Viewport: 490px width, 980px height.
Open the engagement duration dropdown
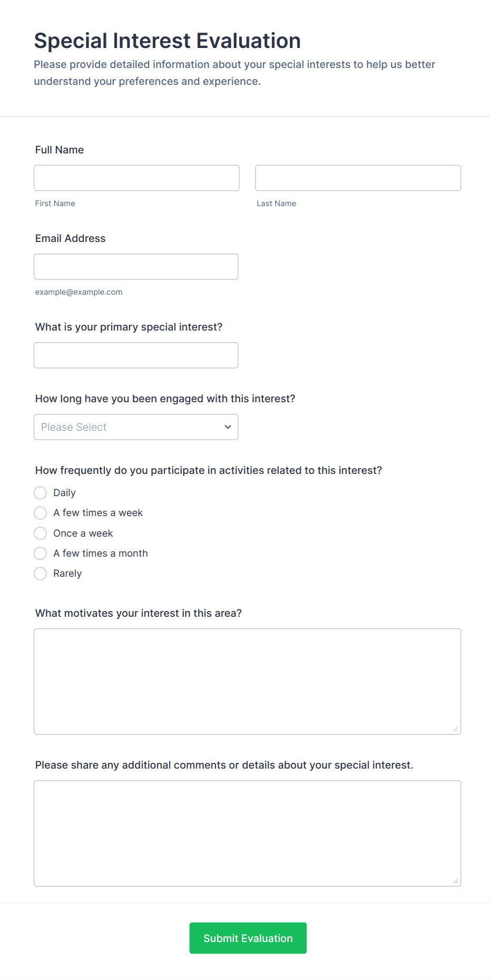[136, 427]
